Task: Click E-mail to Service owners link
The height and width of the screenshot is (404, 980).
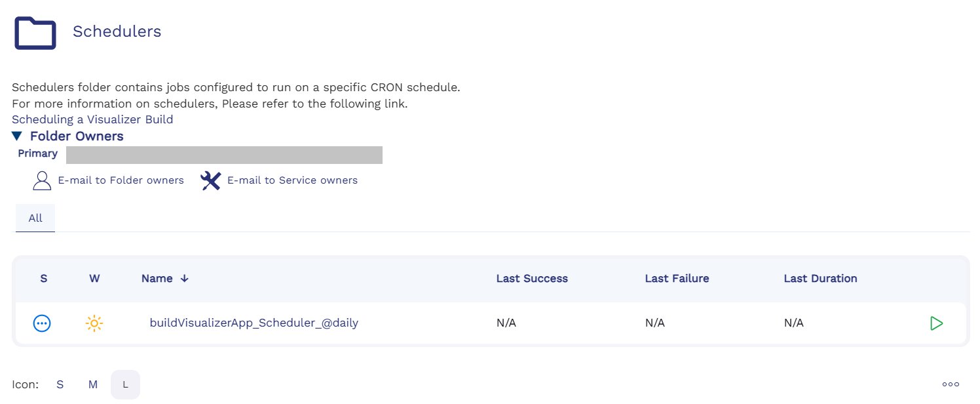Action: pos(292,180)
